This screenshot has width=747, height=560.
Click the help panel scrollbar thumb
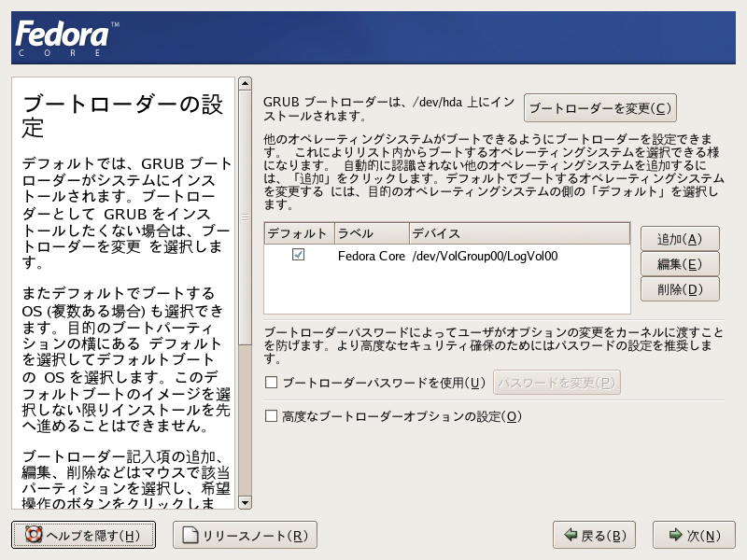(x=245, y=217)
